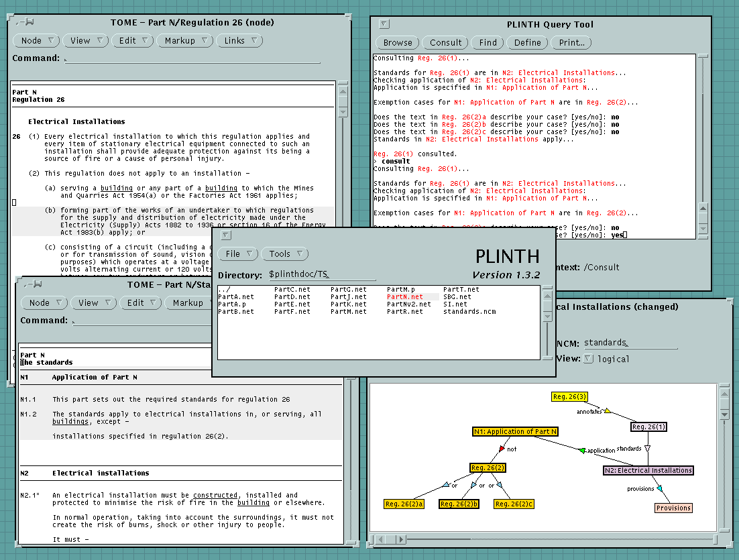Select PartN.net in the file list
This screenshot has width=739, height=560.
(x=405, y=297)
